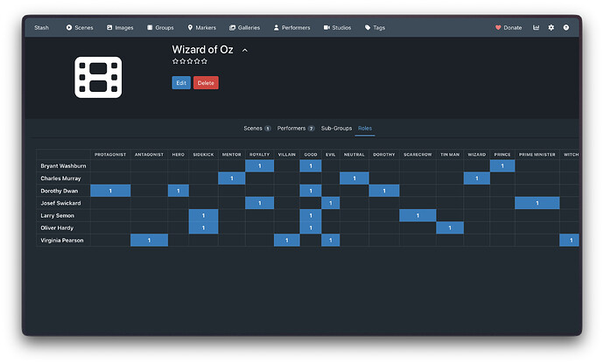Select the Roles tab

[365, 129]
